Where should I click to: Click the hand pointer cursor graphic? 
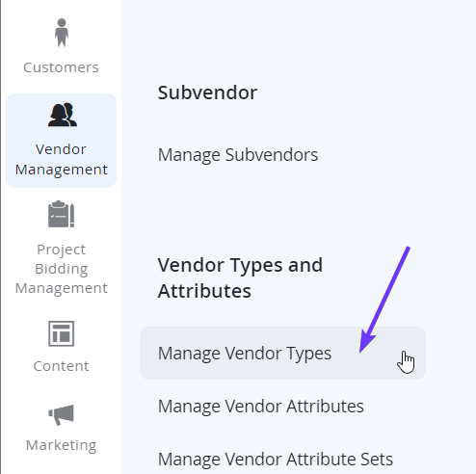[x=406, y=362]
